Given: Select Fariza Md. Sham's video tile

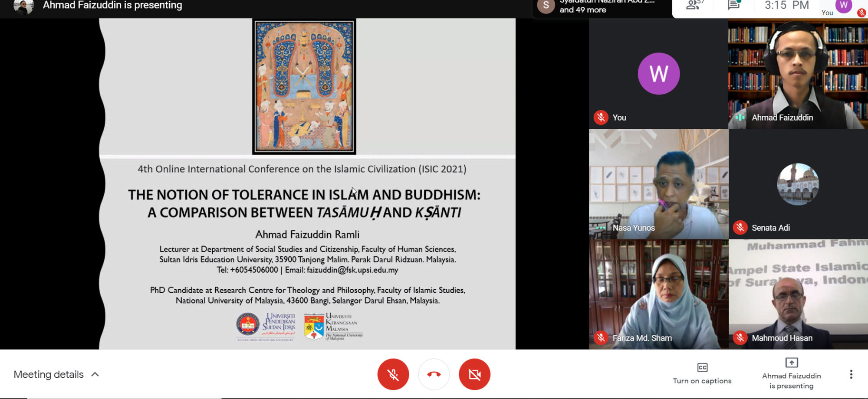Looking at the screenshot, I should pos(658,294).
